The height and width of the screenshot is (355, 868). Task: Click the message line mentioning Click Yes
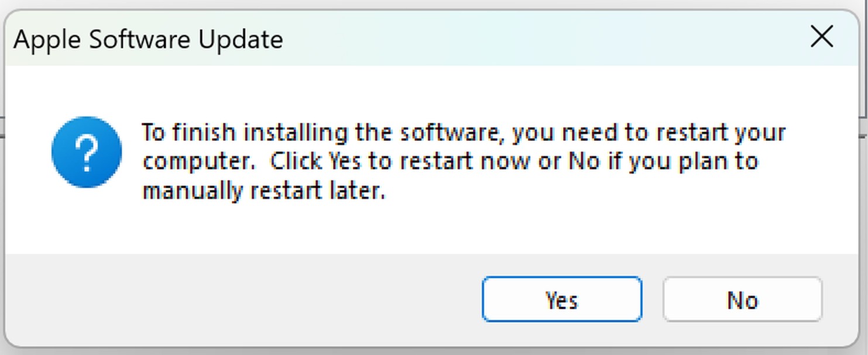(450, 161)
